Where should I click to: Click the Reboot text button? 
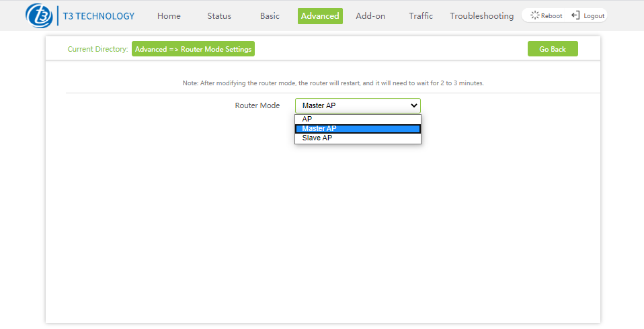pyautogui.click(x=552, y=16)
